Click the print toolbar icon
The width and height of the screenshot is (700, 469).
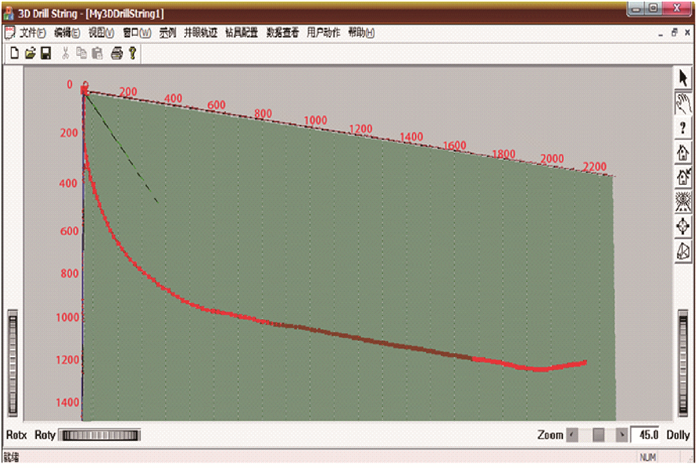point(116,52)
